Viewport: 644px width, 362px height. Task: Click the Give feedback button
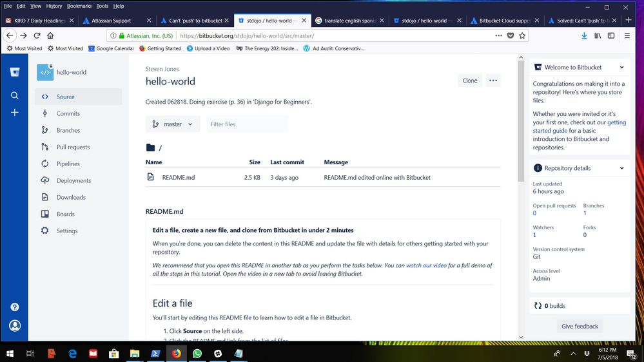point(580,327)
